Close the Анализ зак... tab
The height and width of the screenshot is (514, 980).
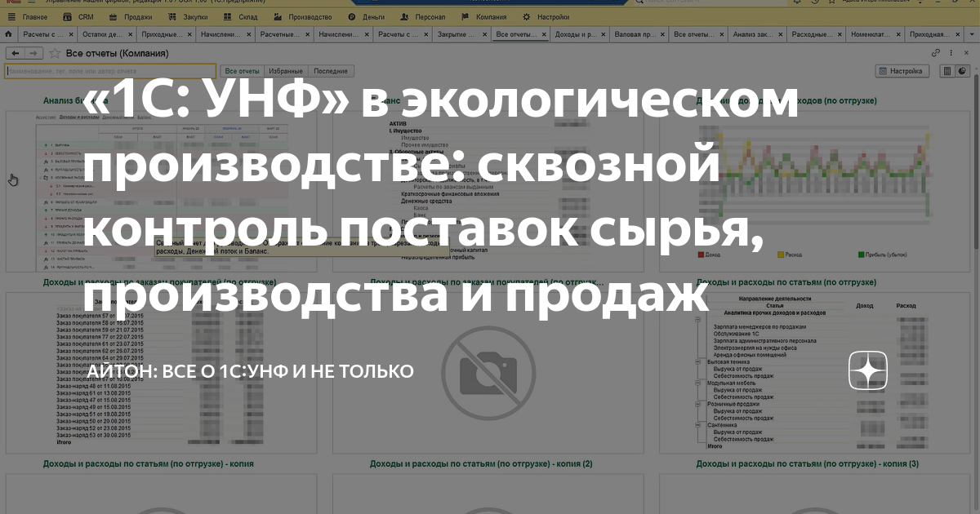point(780,34)
